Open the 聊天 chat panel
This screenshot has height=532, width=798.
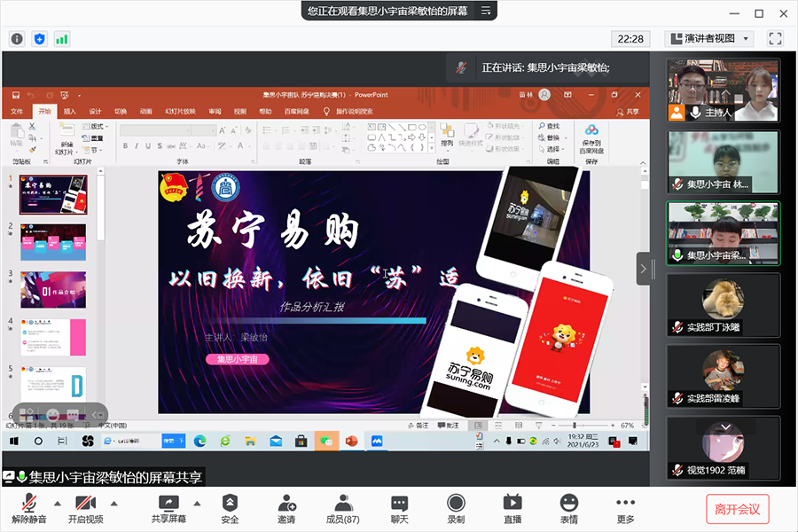click(399, 509)
